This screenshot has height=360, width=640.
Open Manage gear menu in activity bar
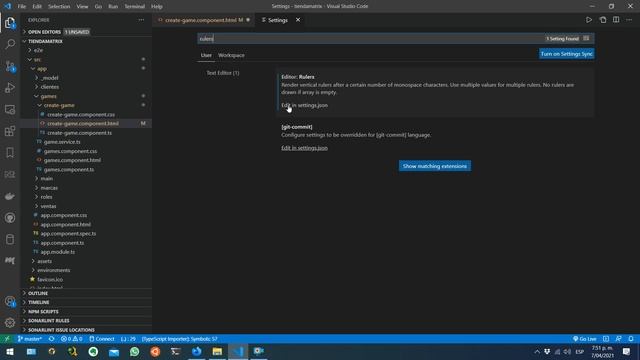(x=10, y=323)
